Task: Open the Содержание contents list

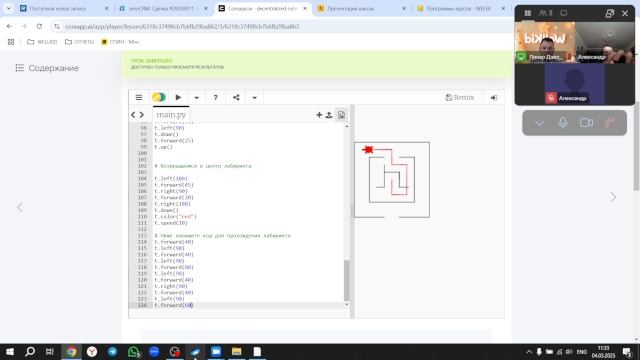Action: click(47, 68)
